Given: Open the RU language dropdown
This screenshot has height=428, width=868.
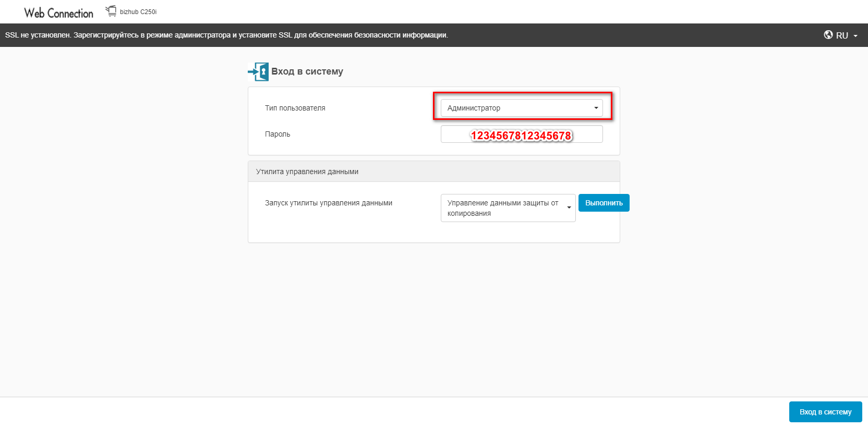Looking at the screenshot, I should tap(841, 35).
